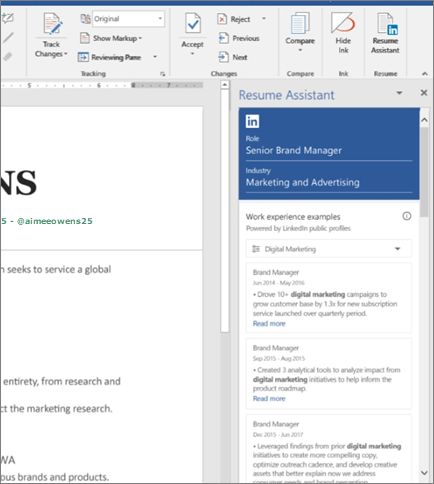
Task: Expand the Reviewing Pane dropdown arrow
Action: click(155, 57)
